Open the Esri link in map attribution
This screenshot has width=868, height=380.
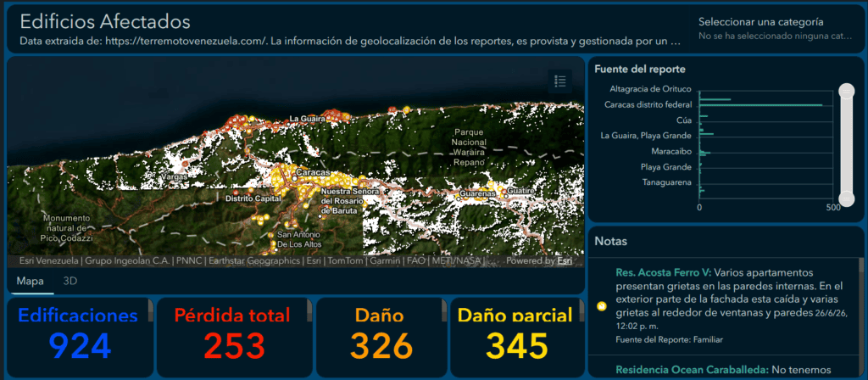coord(564,261)
